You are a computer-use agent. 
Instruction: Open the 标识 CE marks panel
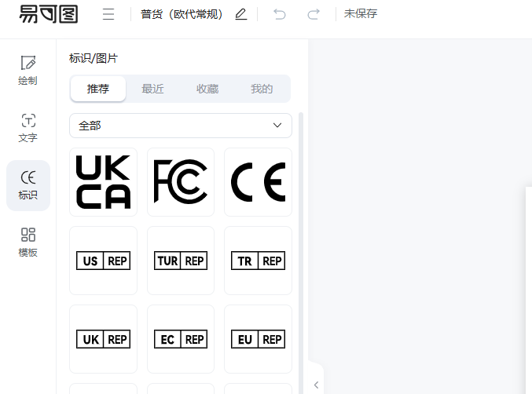(28, 185)
